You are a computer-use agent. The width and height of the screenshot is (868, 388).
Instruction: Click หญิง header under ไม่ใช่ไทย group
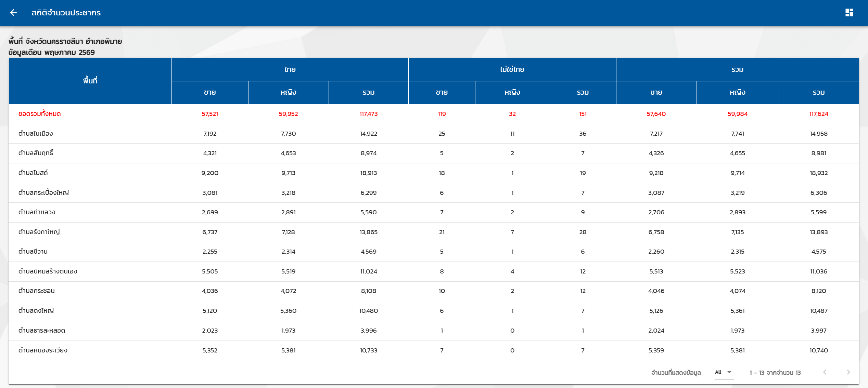(x=512, y=93)
